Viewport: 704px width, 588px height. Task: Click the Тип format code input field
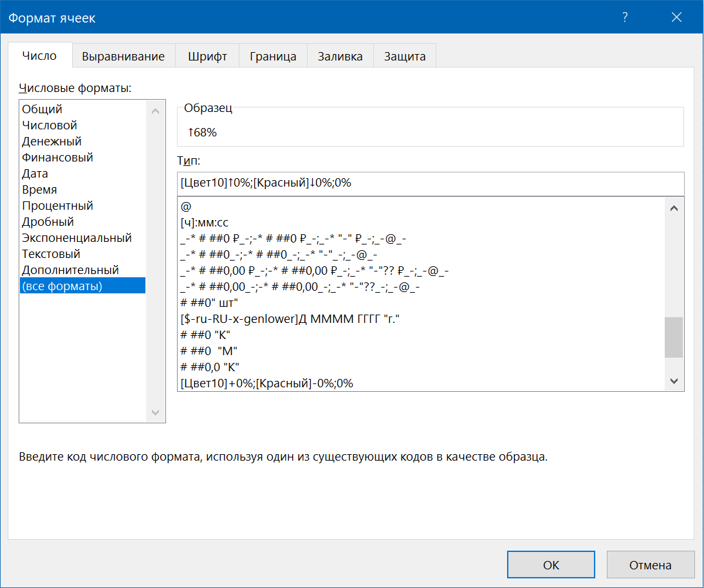click(x=431, y=183)
